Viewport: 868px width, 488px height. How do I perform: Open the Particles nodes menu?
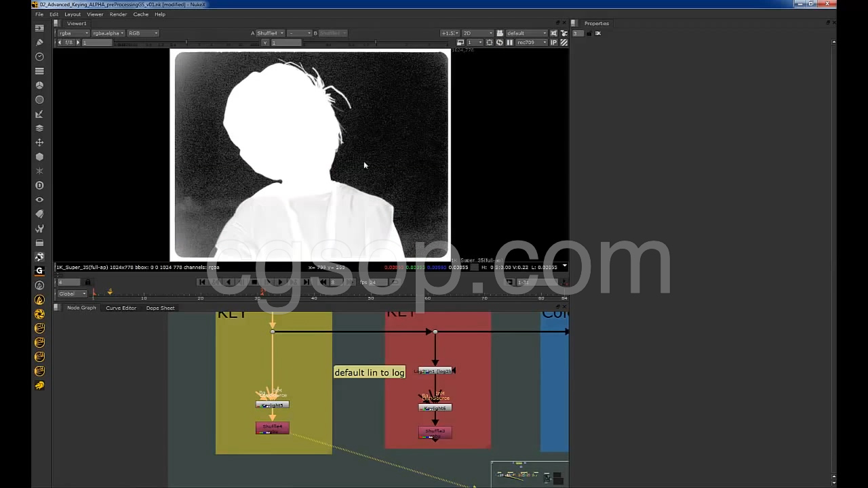39,171
